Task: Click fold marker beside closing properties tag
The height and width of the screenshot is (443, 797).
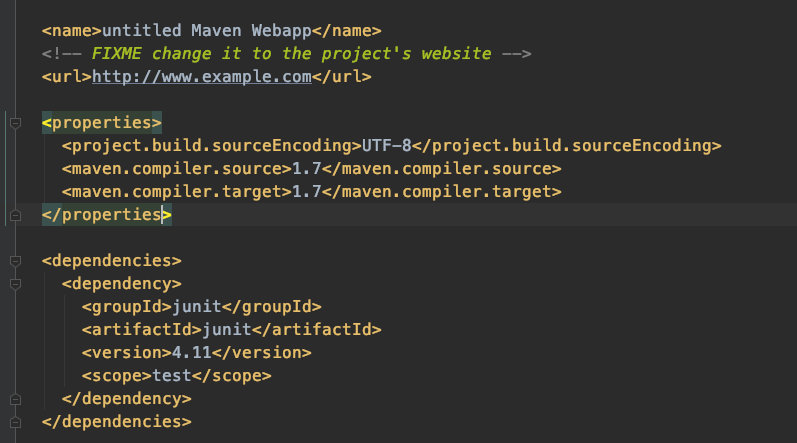Action: coord(15,215)
